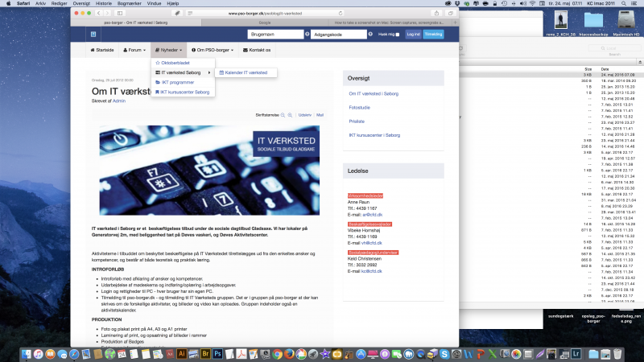Open the Trash in the Dock

point(617,354)
